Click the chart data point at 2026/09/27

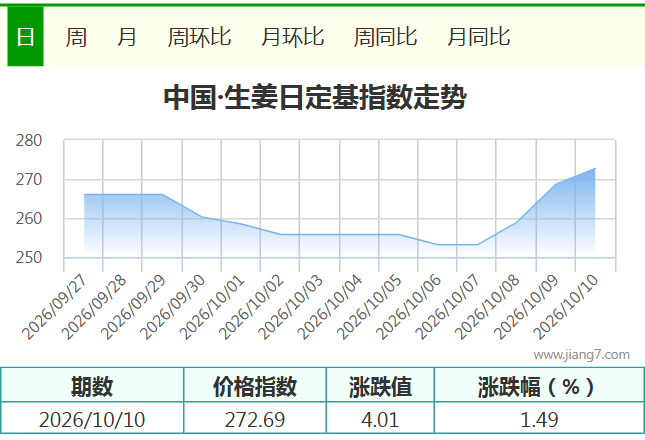click(x=84, y=194)
